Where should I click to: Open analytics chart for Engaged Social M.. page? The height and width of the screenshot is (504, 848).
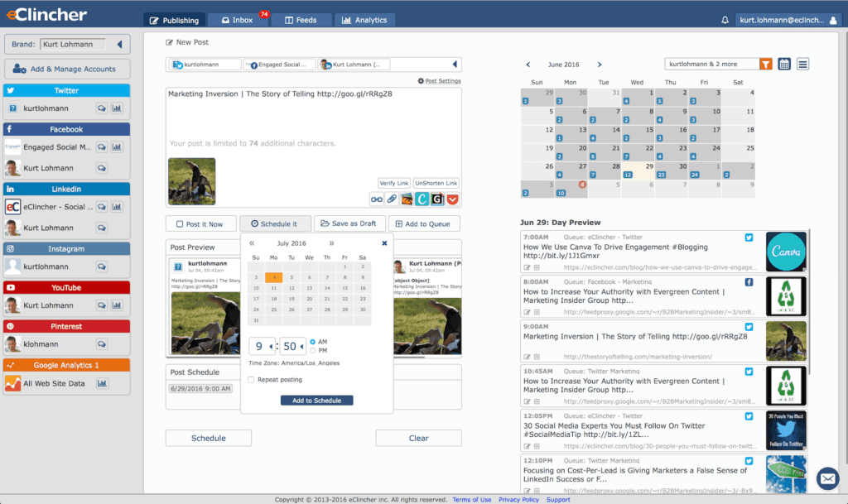117,147
